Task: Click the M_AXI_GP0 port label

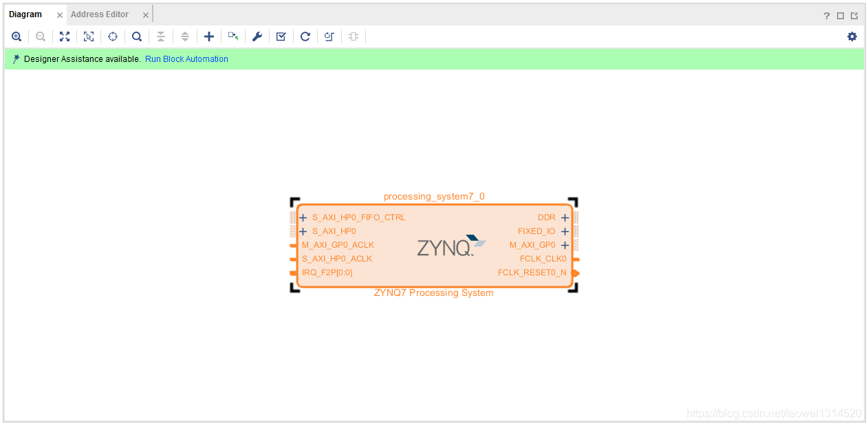Action: 532,245
